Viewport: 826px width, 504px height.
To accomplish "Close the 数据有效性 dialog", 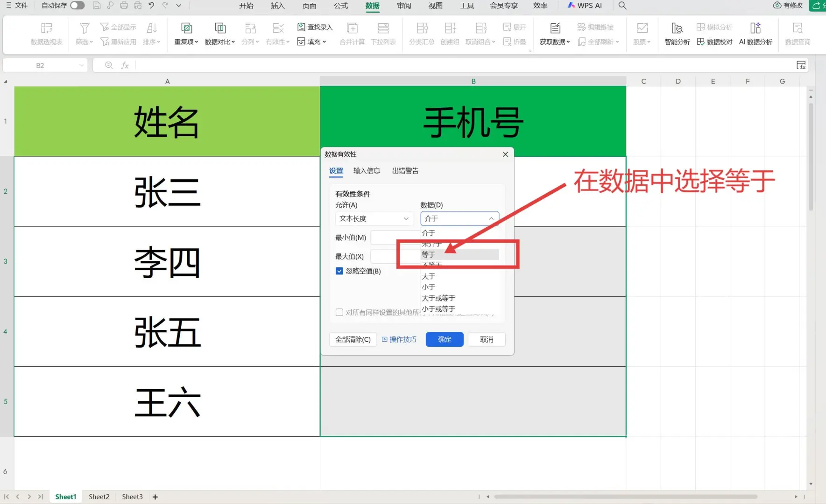I will point(505,154).
